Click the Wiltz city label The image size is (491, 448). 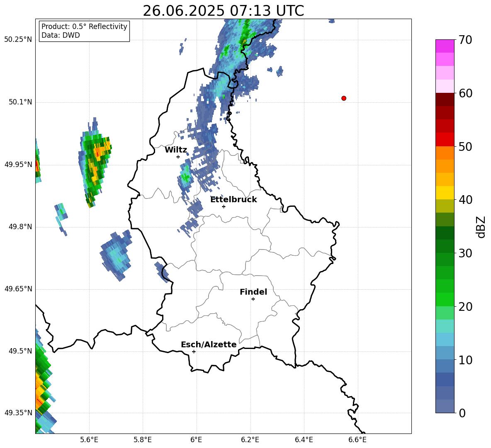(x=176, y=150)
